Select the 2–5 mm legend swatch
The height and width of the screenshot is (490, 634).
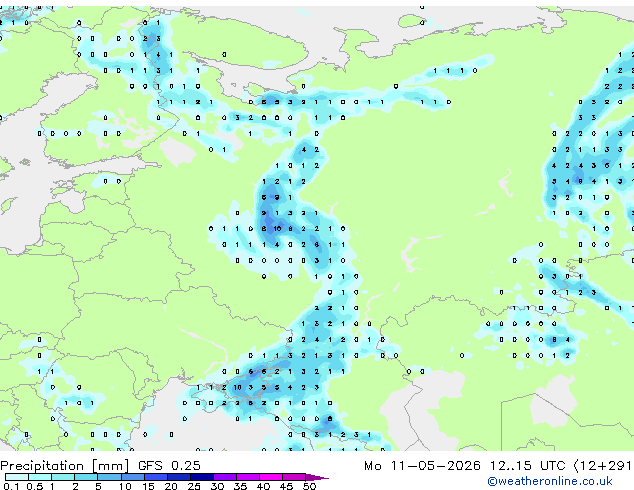[x=86, y=477]
